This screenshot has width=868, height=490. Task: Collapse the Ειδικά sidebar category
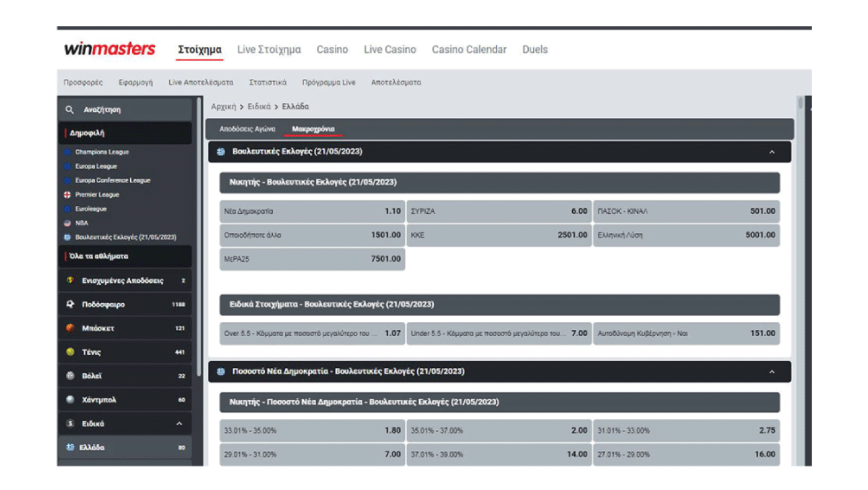click(x=179, y=424)
